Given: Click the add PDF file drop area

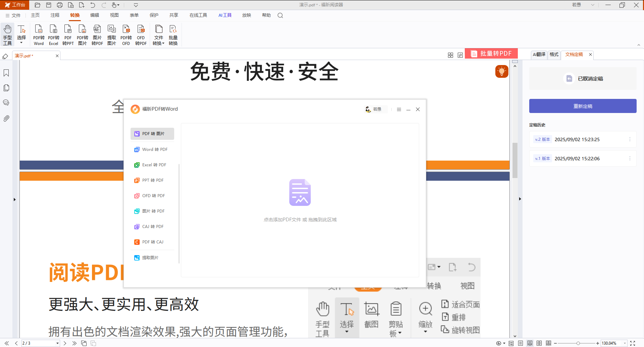Looking at the screenshot, I should (300, 200).
